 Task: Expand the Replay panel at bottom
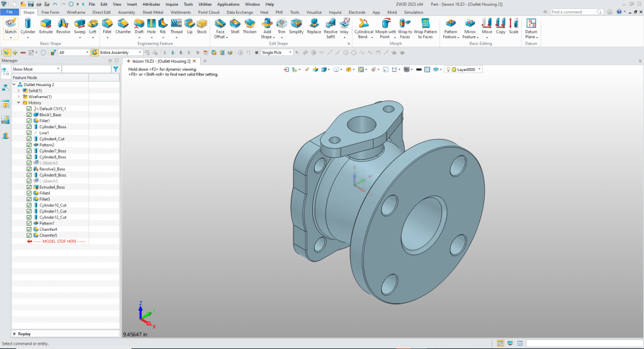coord(14,334)
